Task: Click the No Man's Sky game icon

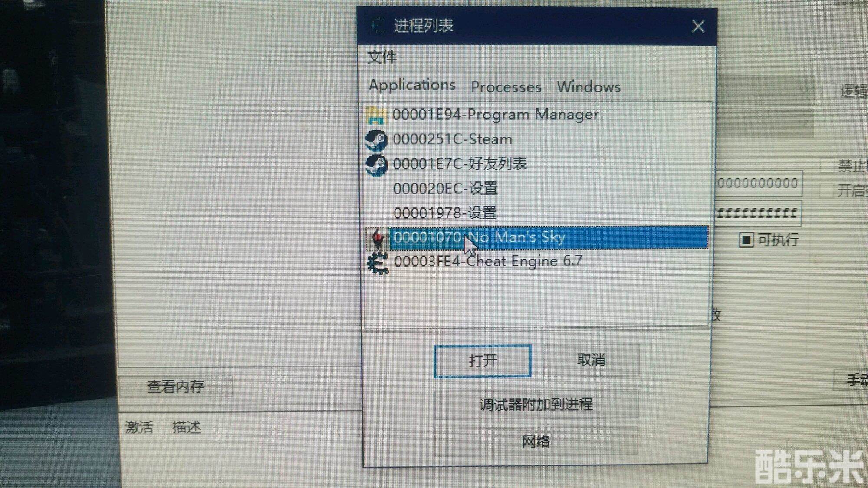Action: click(378, 238)
